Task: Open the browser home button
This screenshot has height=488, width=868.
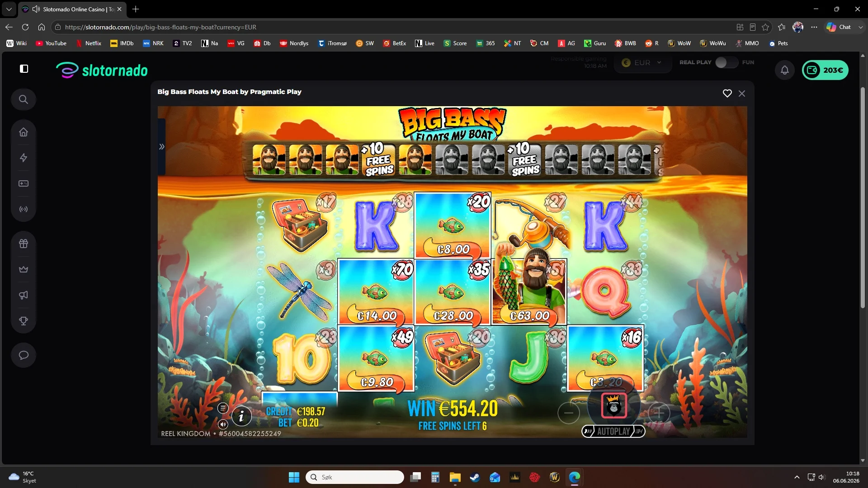Action: (x=42, y=27)
